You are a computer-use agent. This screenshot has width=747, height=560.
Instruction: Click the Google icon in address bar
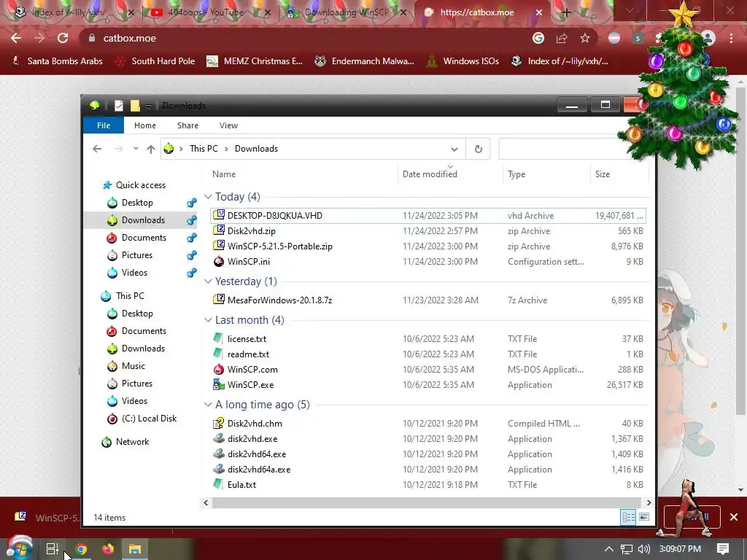coord(538,38)
